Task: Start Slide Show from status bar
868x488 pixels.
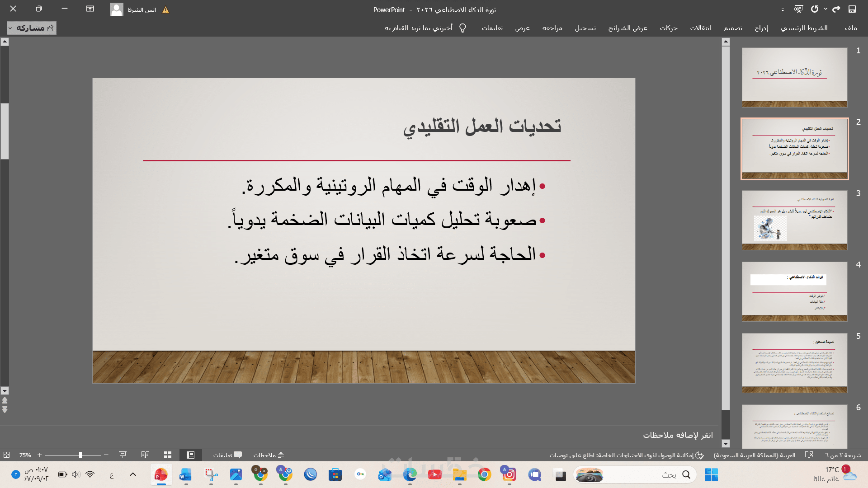Action: click(x=123, y=455)
